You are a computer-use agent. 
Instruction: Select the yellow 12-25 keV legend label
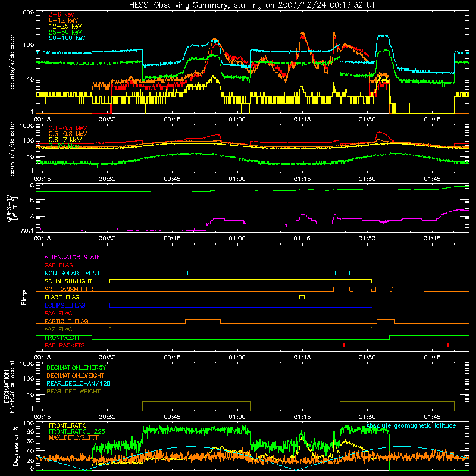coord(65,26)
